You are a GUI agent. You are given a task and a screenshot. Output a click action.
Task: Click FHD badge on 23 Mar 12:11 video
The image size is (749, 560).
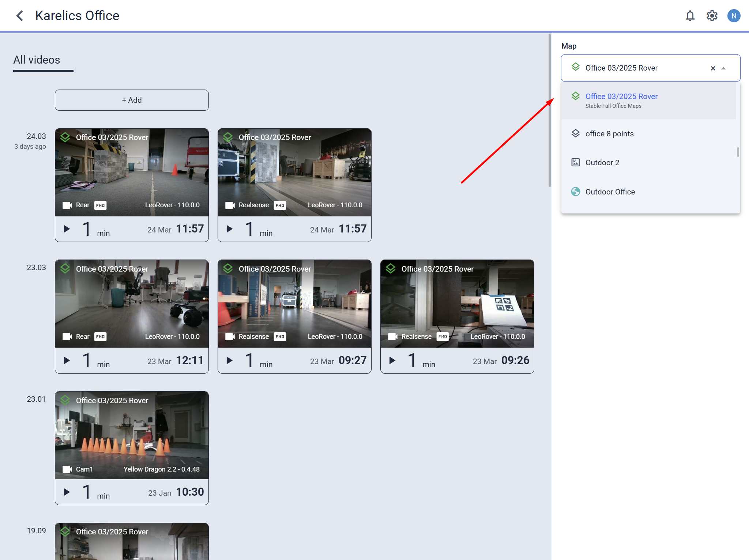(100, 337)
